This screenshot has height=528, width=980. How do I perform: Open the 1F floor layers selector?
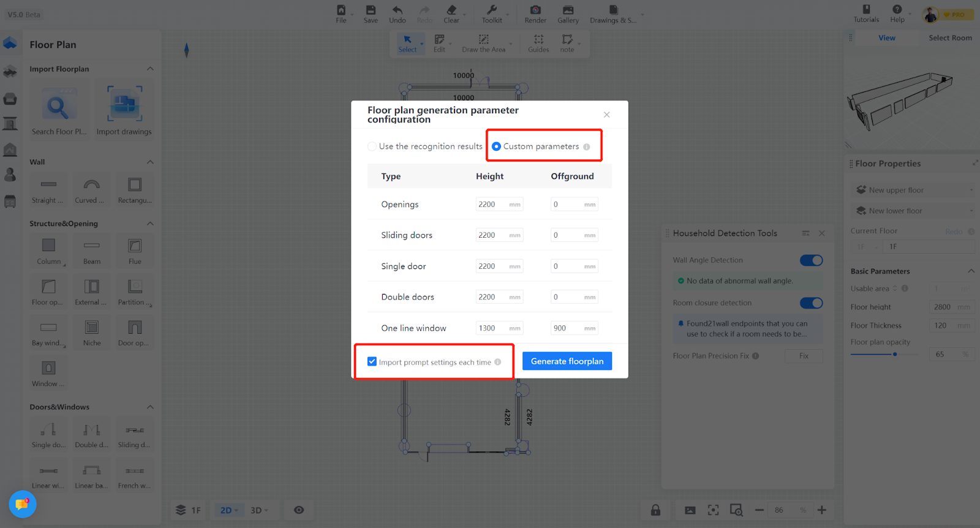[x=189, y=510]
